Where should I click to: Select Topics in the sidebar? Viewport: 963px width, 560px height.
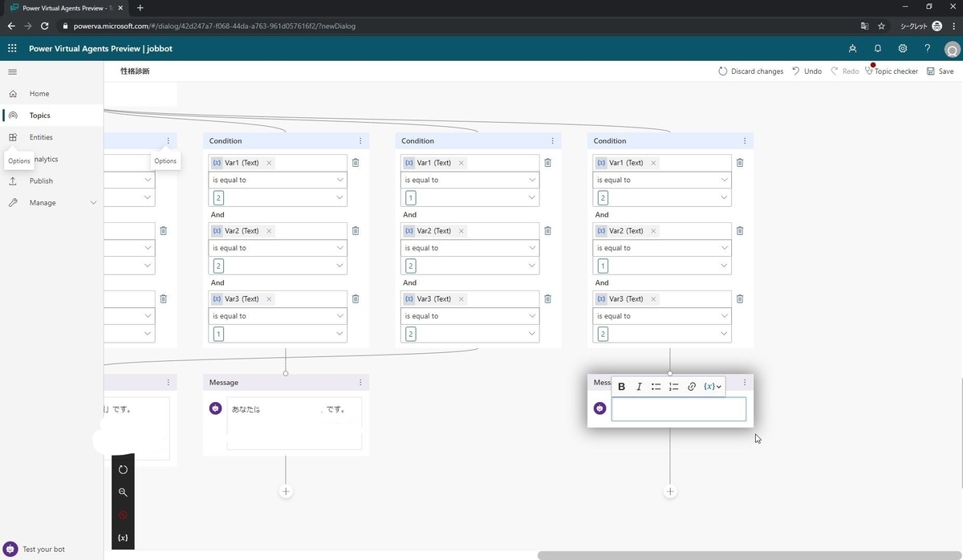40,116
